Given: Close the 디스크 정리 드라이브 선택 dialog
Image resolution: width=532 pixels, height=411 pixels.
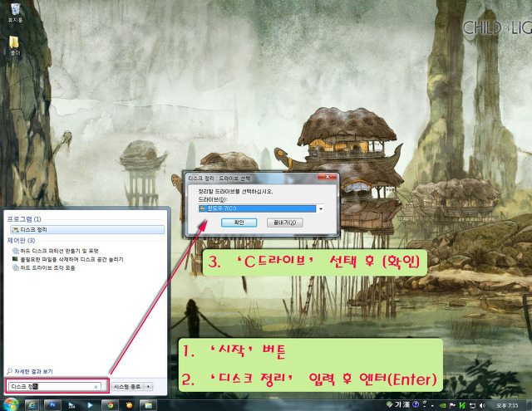Looking at the screenshot, I should click(x=328, y=177).
